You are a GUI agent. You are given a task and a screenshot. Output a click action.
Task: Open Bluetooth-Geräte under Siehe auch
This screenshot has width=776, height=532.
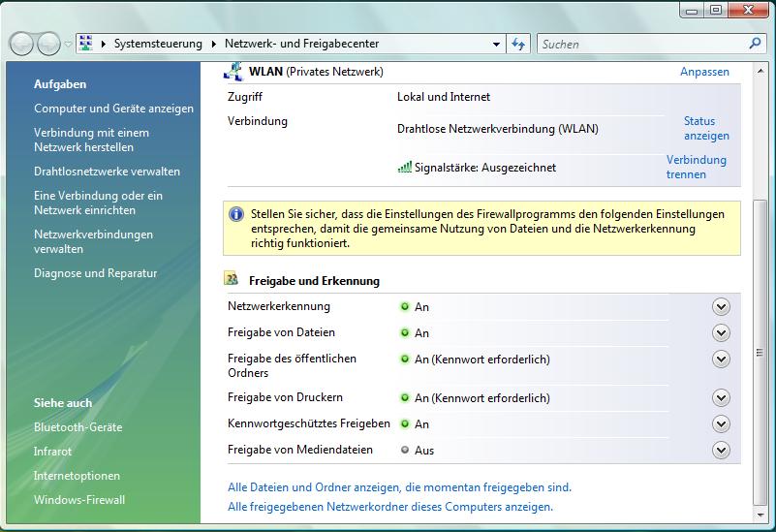click(78, 427)
